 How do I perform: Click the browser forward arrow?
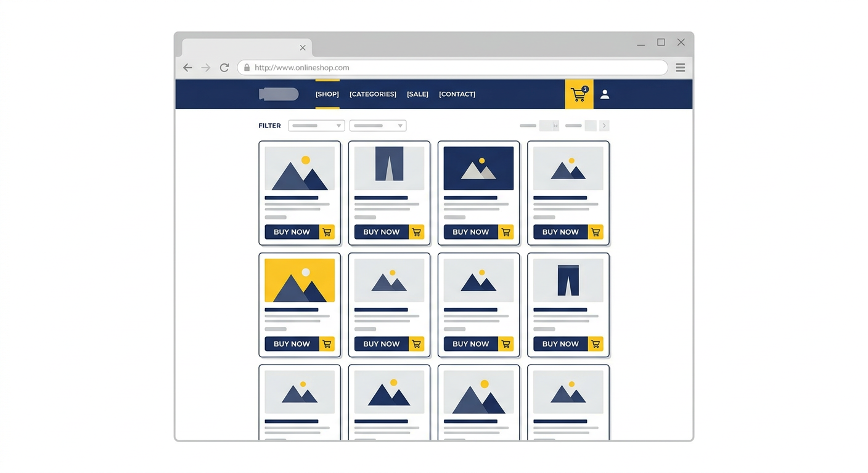click(x=206, y=68)
